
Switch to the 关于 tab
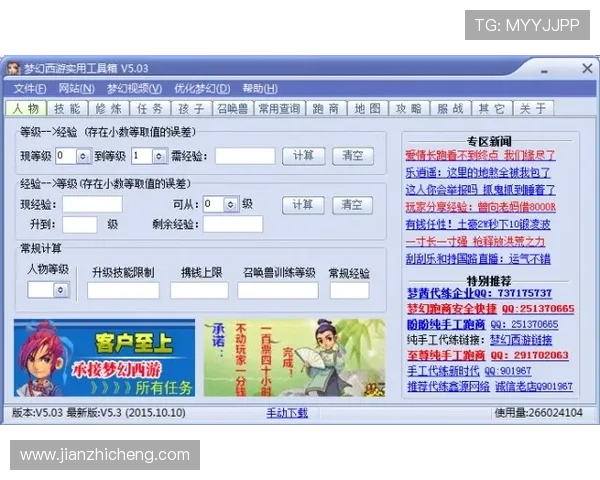pyautogui.click(x=533, y=109)
